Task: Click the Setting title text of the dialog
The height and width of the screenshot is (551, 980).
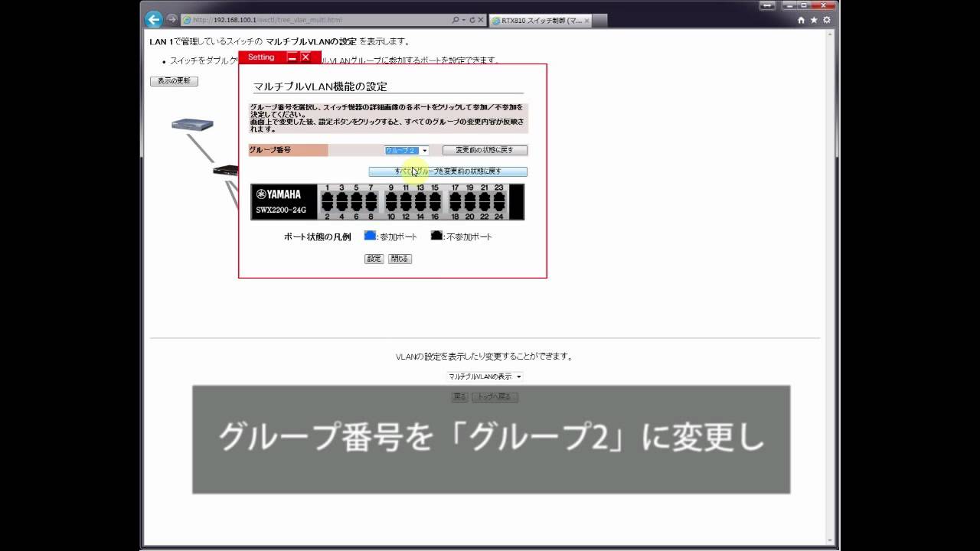Action: [x=261, y=57]
